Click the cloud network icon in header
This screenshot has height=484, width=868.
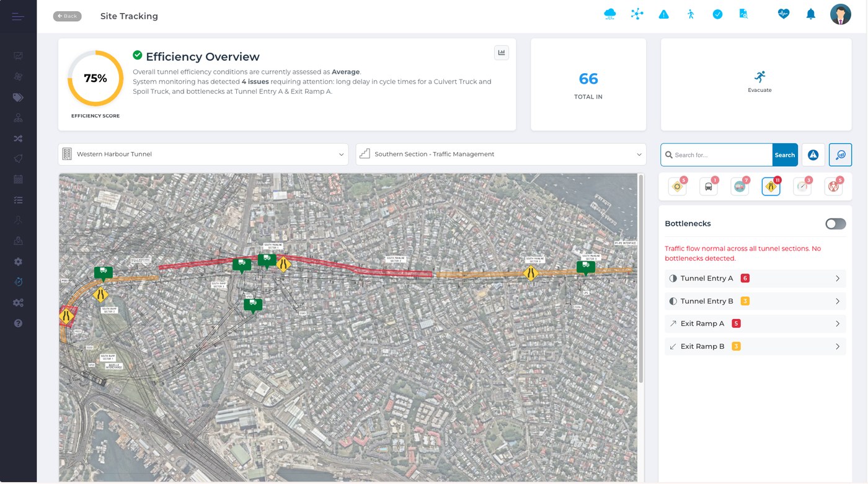point(610,14)
